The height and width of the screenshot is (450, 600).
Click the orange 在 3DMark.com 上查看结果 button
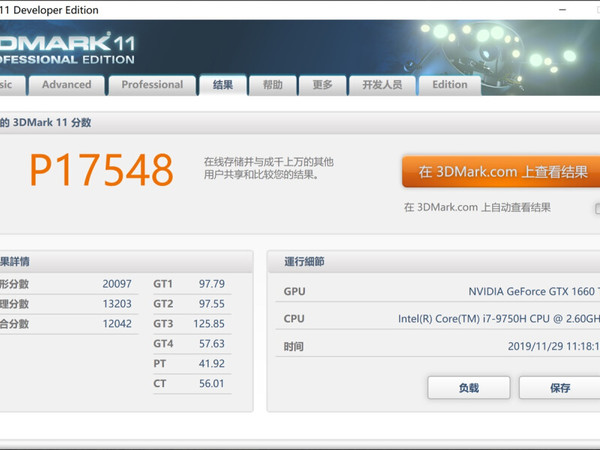click(501, 171)
